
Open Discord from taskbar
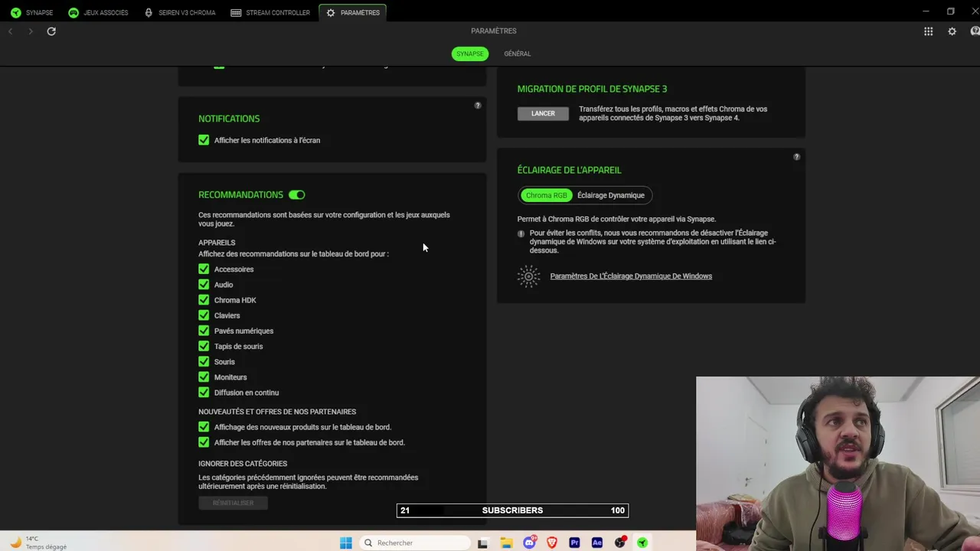click(529, 543)
